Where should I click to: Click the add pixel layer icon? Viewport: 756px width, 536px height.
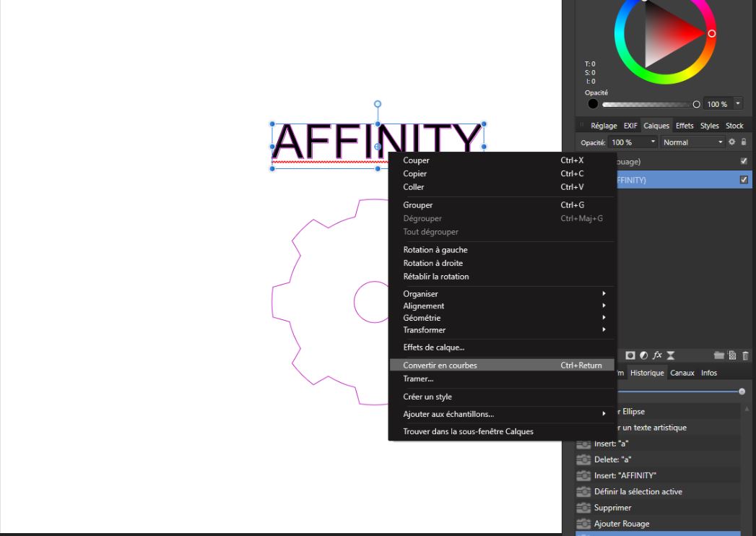click(732, 355)
